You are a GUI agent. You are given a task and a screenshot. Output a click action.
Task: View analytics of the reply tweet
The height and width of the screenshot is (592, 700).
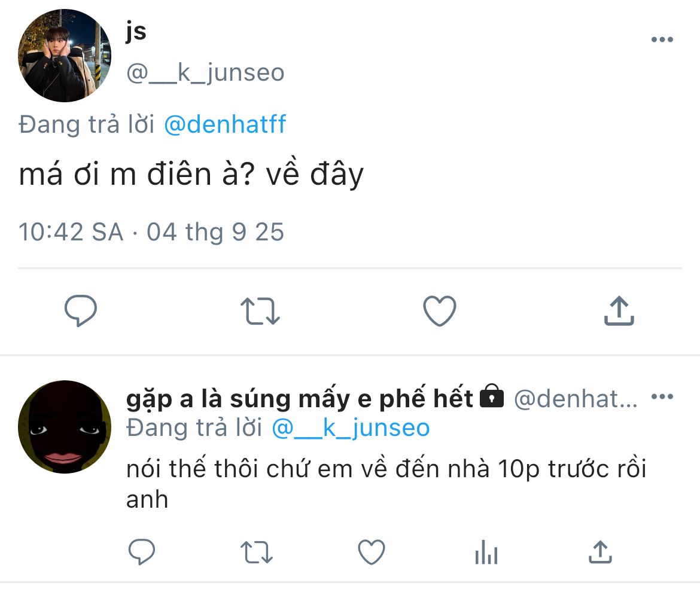(x=486, y=553)
